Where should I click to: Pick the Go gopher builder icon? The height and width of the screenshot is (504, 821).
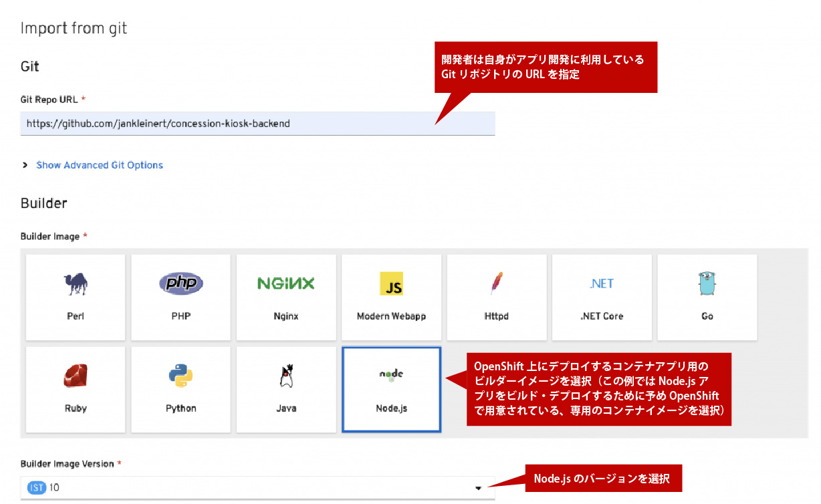coord(707,283)
